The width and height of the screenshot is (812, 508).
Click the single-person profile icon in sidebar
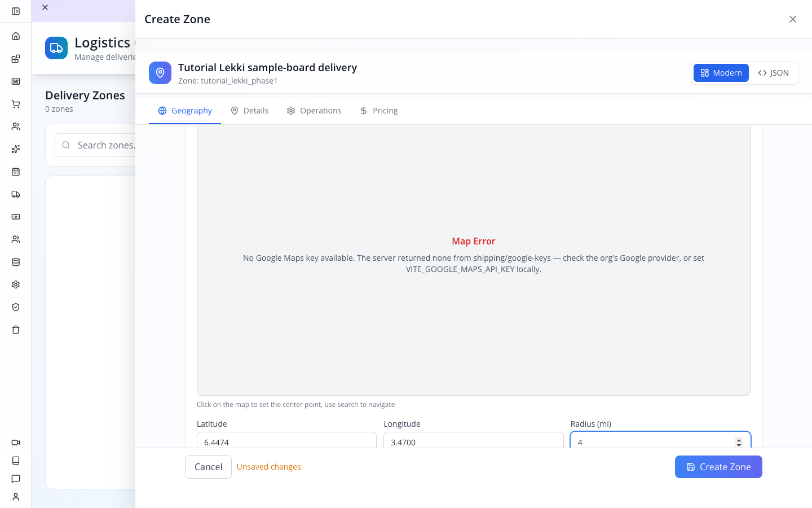(16, 497)
